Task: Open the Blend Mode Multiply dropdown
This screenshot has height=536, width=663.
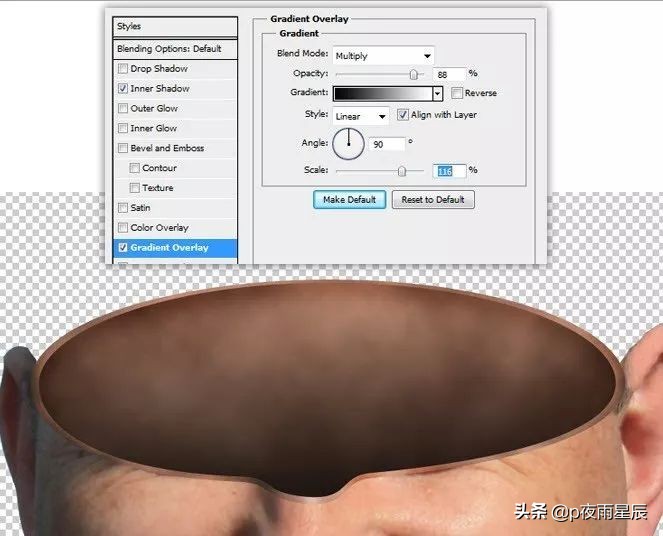Action: click(x=383, y=56)
